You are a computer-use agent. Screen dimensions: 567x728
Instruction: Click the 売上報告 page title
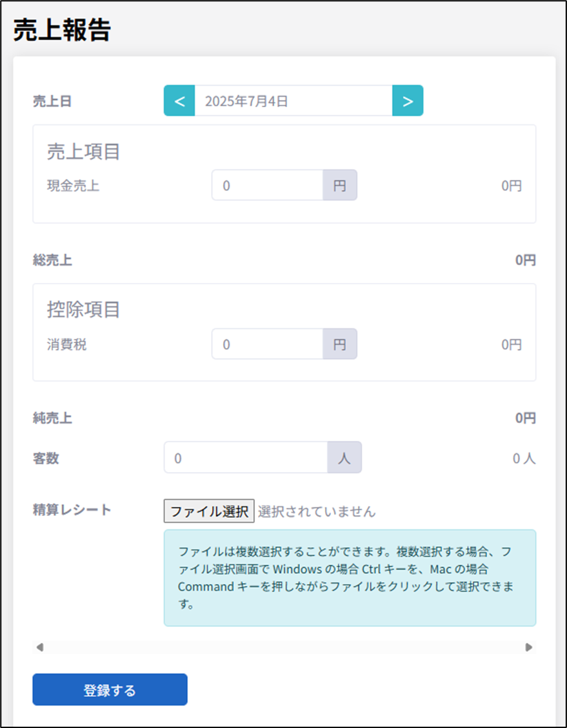click(63, 30)
